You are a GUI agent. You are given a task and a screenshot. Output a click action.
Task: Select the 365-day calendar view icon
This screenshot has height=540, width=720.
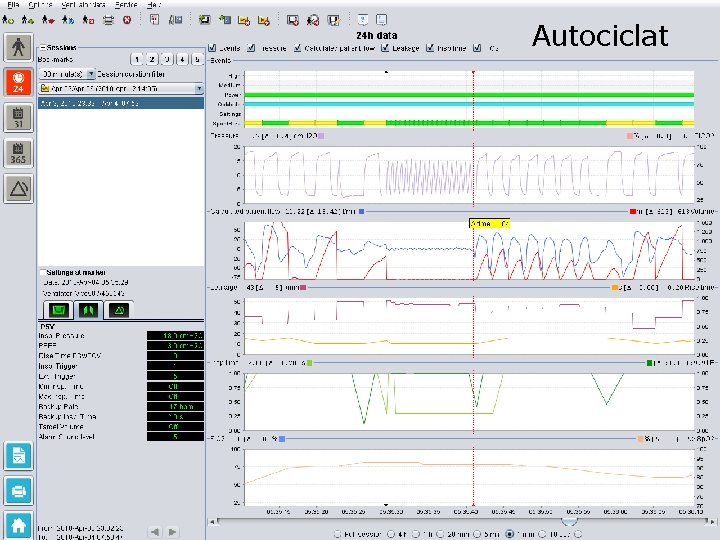point(17,152)
